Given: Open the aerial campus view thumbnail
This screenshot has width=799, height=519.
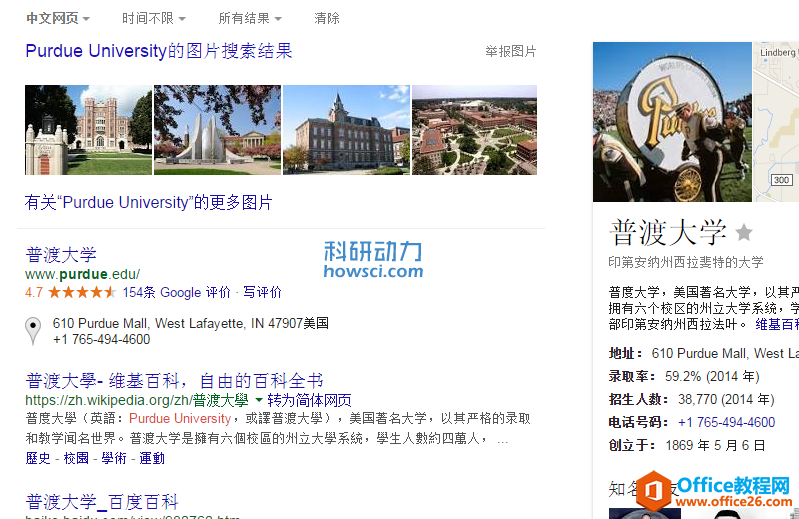Looking at the screenshot, I should point(474,130).
